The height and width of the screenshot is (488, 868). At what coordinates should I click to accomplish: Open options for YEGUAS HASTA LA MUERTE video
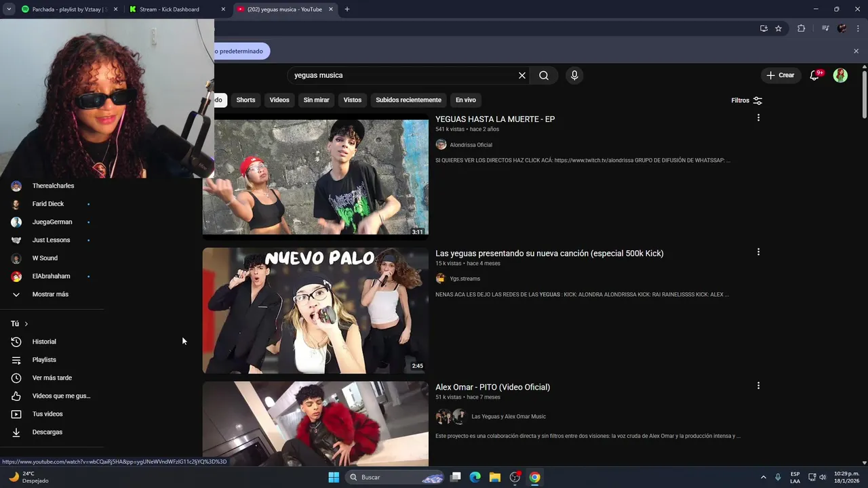click(x=758, y=118)
